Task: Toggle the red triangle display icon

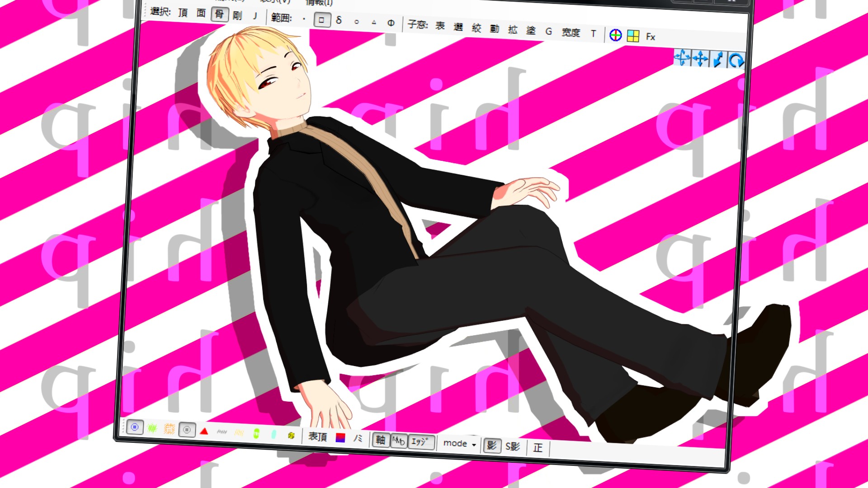Action: [x=204, y=431]
